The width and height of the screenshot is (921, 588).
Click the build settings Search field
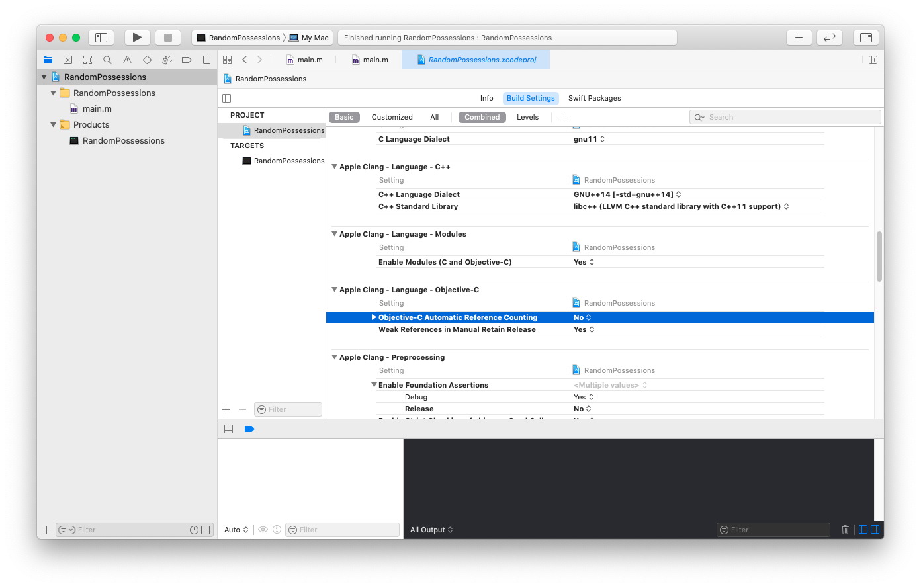click(785, 117)
